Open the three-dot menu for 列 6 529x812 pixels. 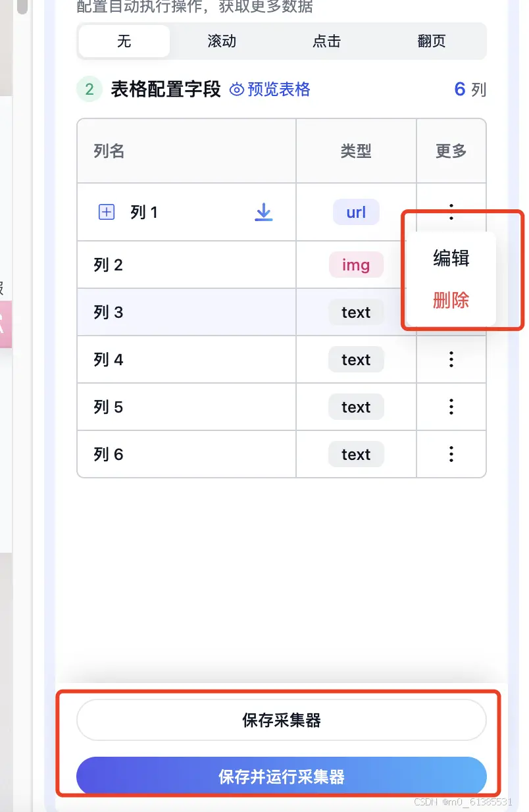451,454
